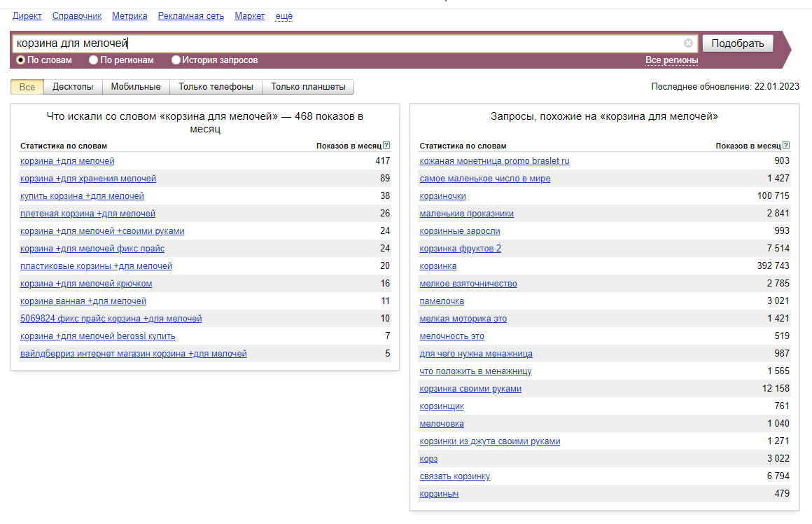Screen dimensions: 812x524
Task: Switch to the 'Мобильные' tab
Action: 136,87
